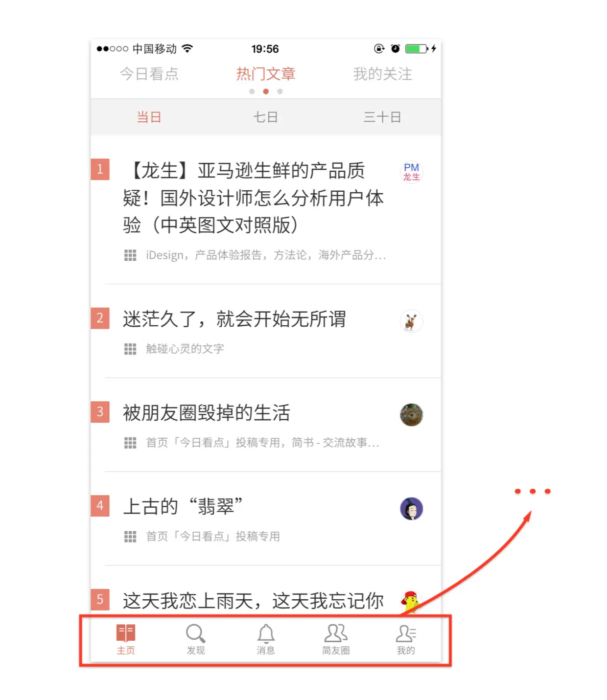Viewport: 607px width, 700px height.
Task: Tap the PM 龙生 author avatar
Action: coord(411,172)
